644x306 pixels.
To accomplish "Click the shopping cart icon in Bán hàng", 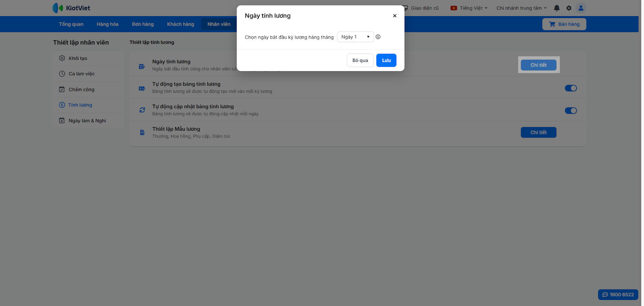I will click(552, 24).
